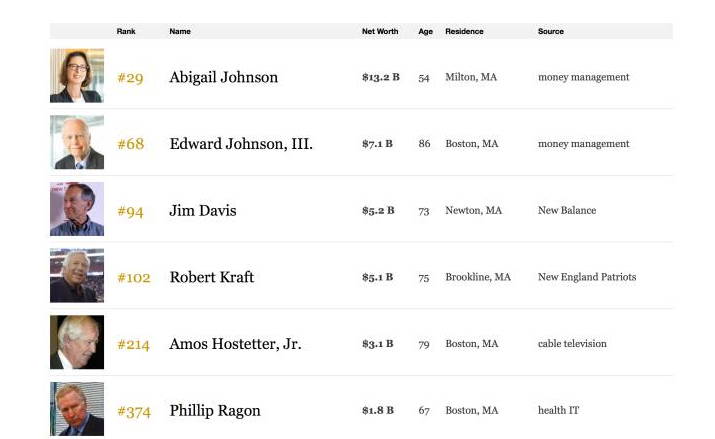Open the Jim Davis profile link
Viewport: 715px width, 439px height.
point(203,211)
